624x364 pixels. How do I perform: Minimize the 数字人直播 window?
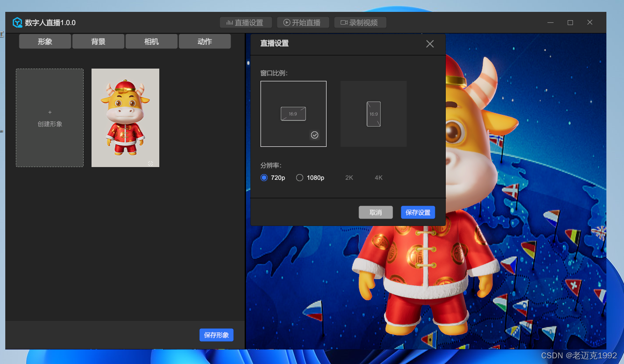551,22
